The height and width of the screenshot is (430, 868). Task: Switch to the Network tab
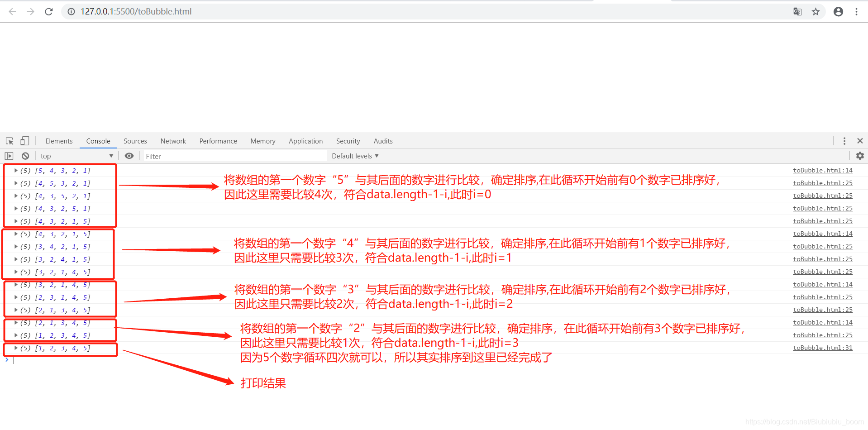click(173, 141)
